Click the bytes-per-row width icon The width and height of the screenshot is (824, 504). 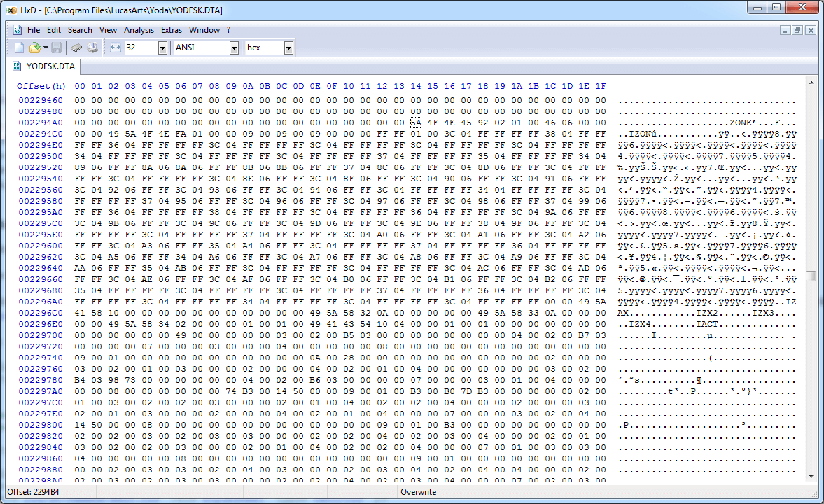click(116, 48)
